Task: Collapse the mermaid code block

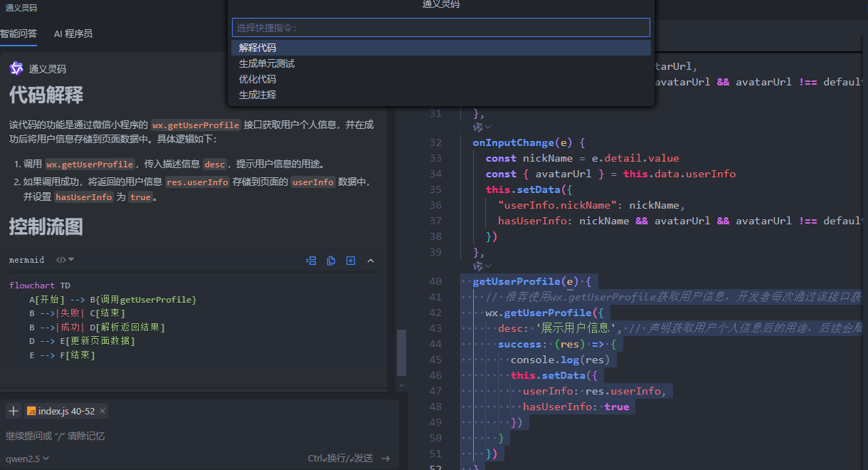Action: tap(371, 261)
